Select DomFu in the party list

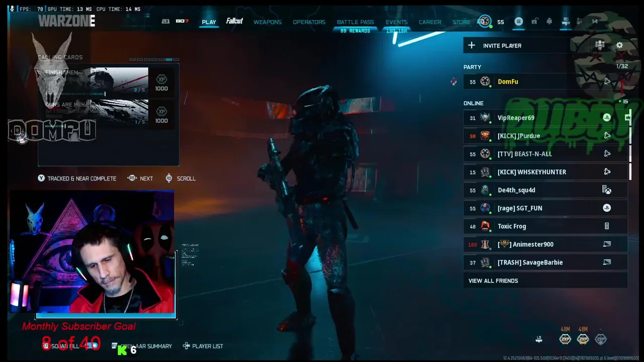(x=545, y=81)
